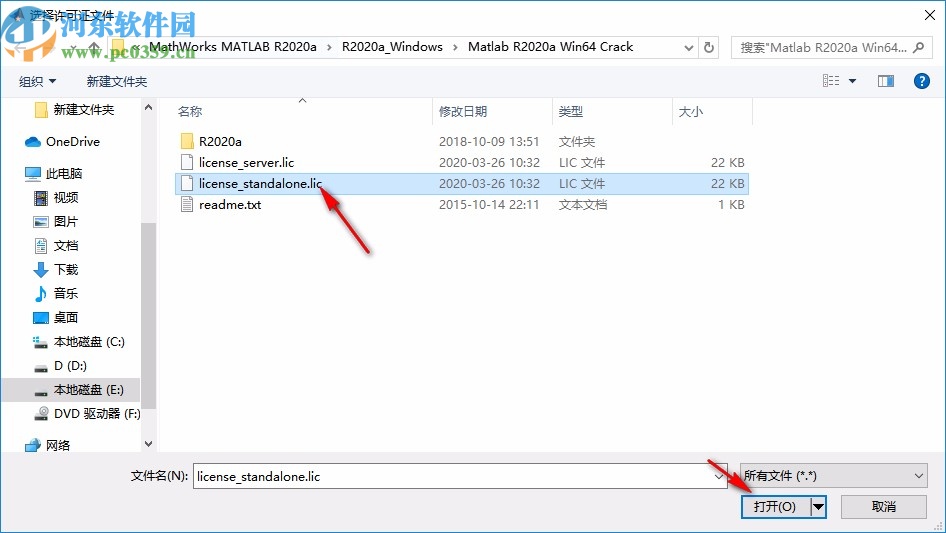Screen dimensions: 946x533
Task: Click the 打开 split-button arrow
Action: (818, 506)
